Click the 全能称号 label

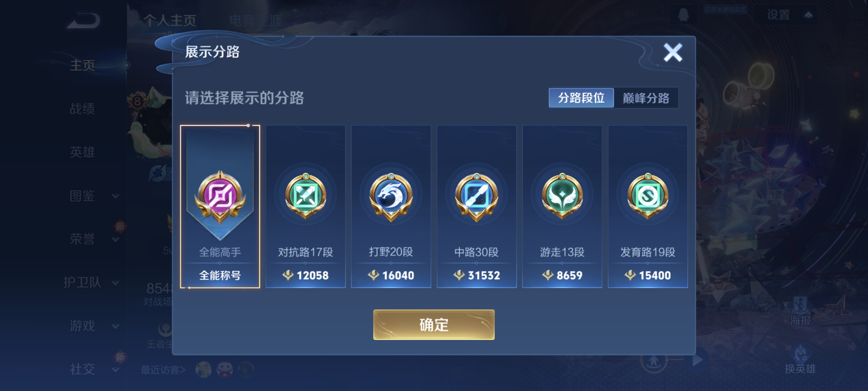coord(220,275)
